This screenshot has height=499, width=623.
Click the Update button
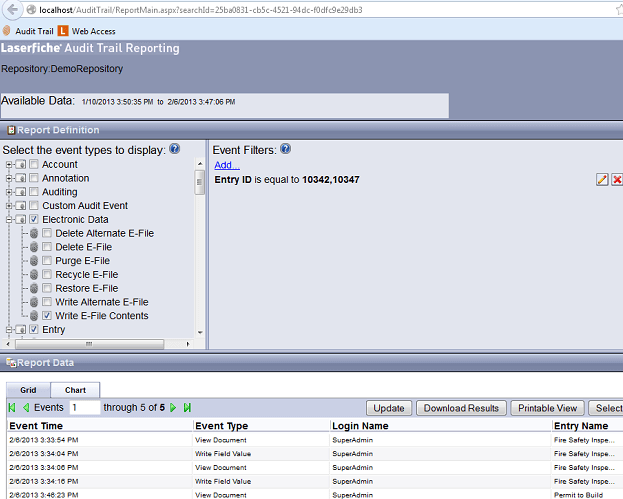pyautogui.click(x=389, y=408)
